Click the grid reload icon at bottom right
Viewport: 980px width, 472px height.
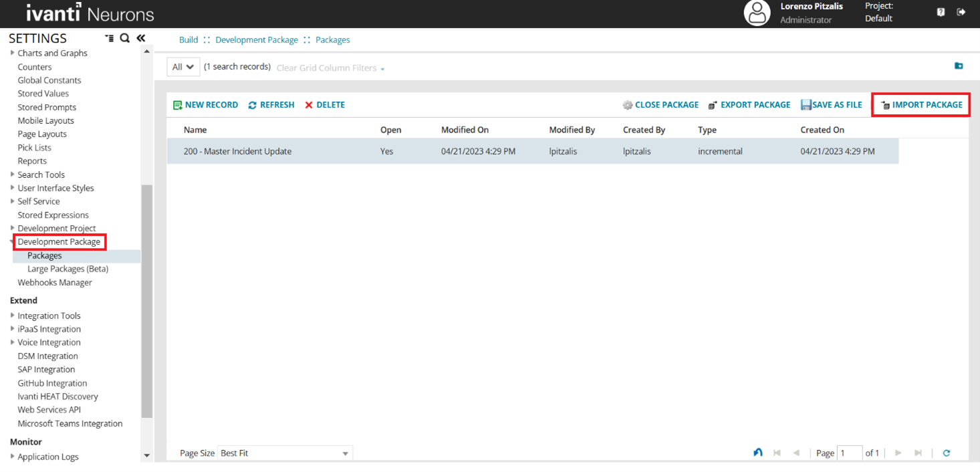947,453
